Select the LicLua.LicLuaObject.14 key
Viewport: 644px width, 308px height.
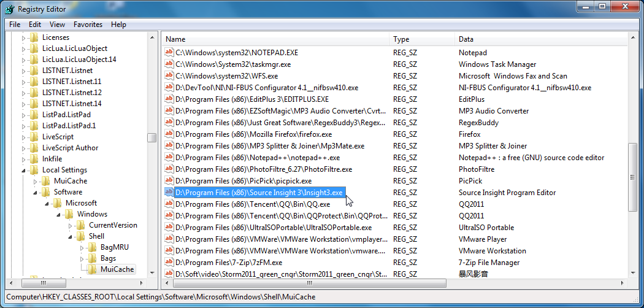[x=79, y=60]
